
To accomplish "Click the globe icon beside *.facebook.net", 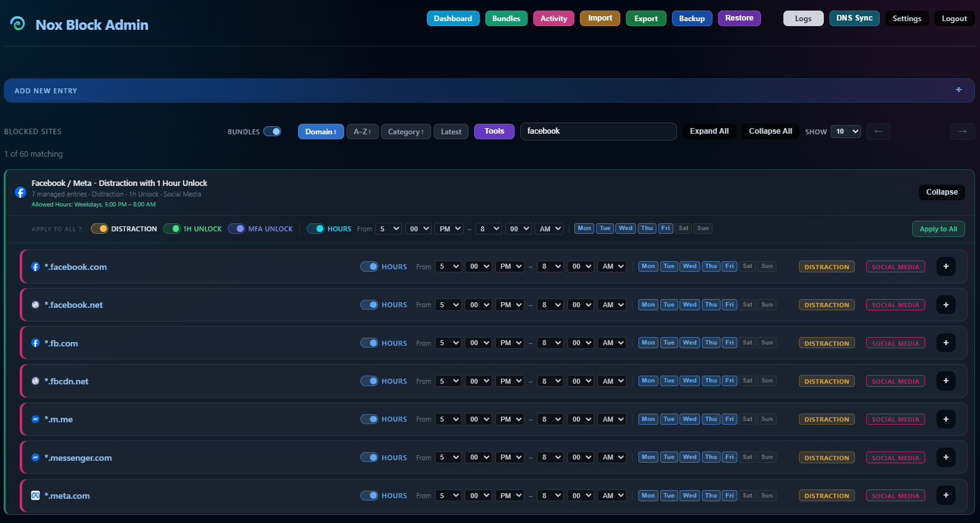I will tap(35, 305).
